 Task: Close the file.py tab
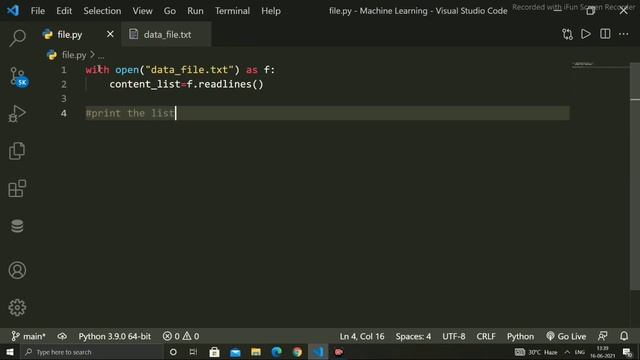(x=110, y=34)
